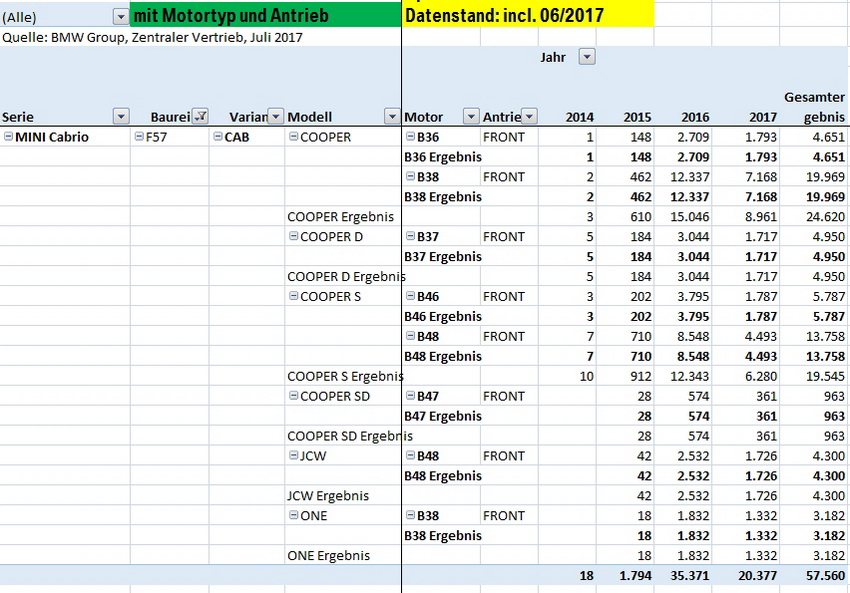Click the 'Quelle: BMW Group, Zentraler Vertrieb' cell
850x593 pixels.
tap(152, 37)
